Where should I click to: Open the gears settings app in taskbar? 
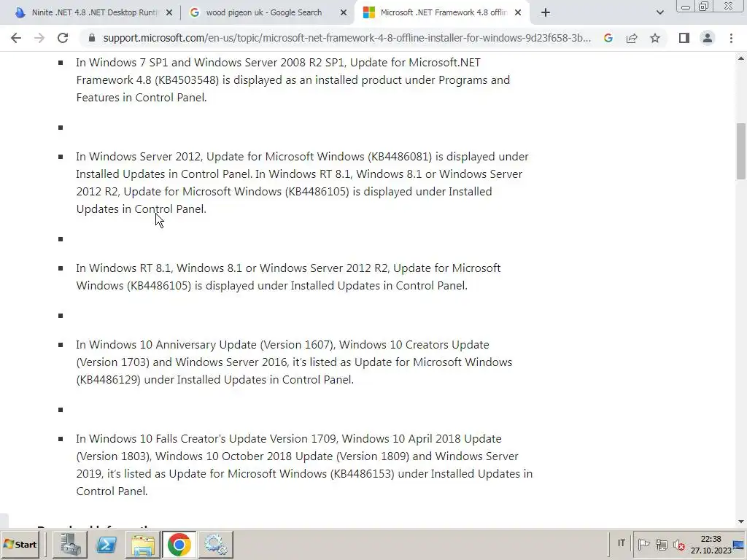coord(215,544)
